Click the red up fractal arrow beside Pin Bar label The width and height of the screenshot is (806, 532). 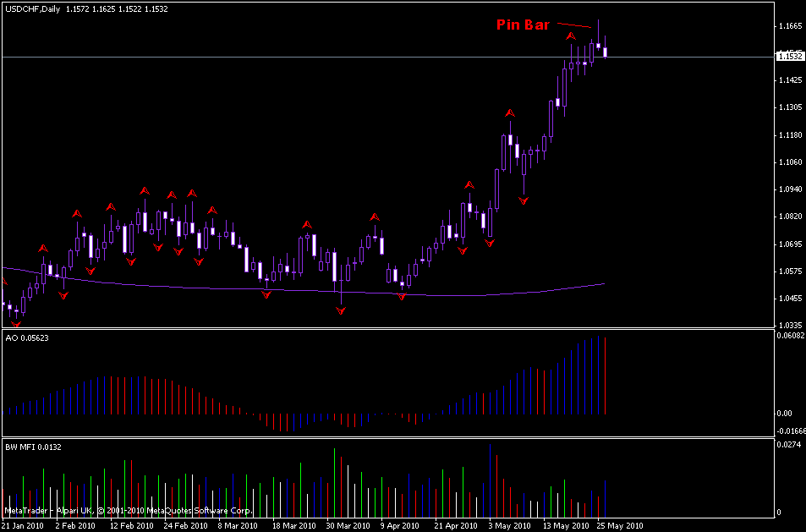tap(571, 36)
